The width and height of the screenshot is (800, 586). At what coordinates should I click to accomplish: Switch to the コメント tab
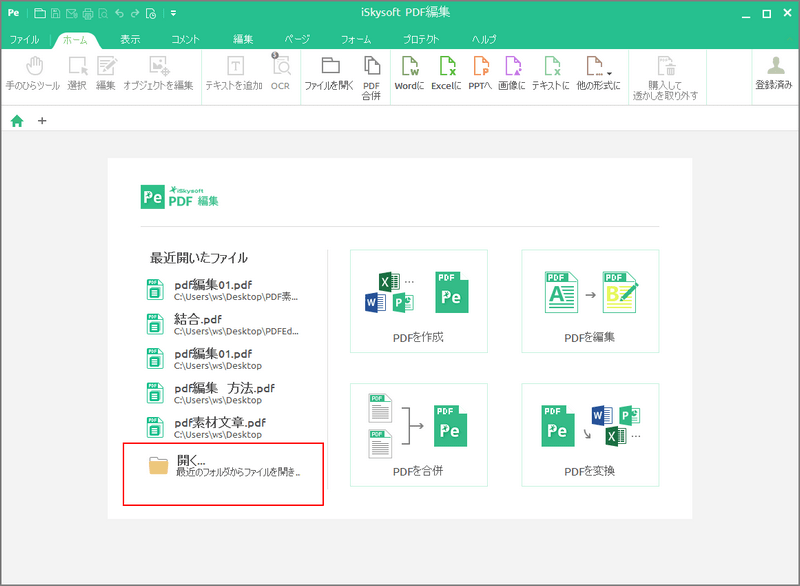[185, 39]
